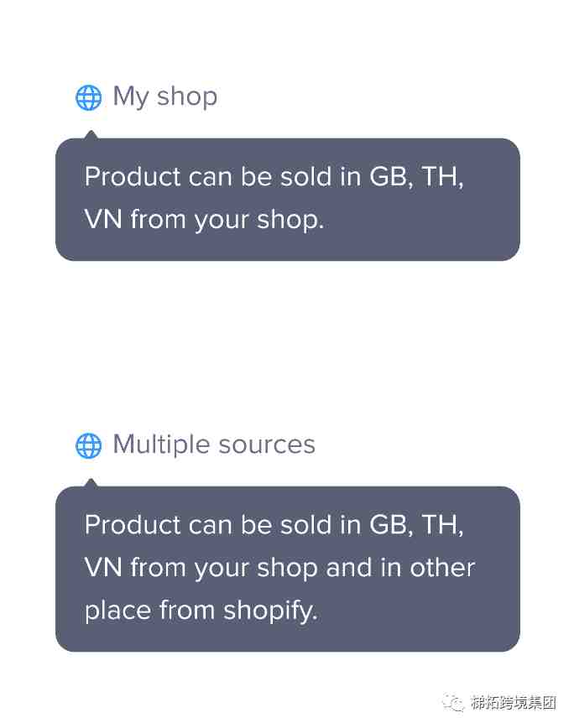Click the tooltip saying sold from your shop only
This screenshot has width=574, height=728.
288,200
